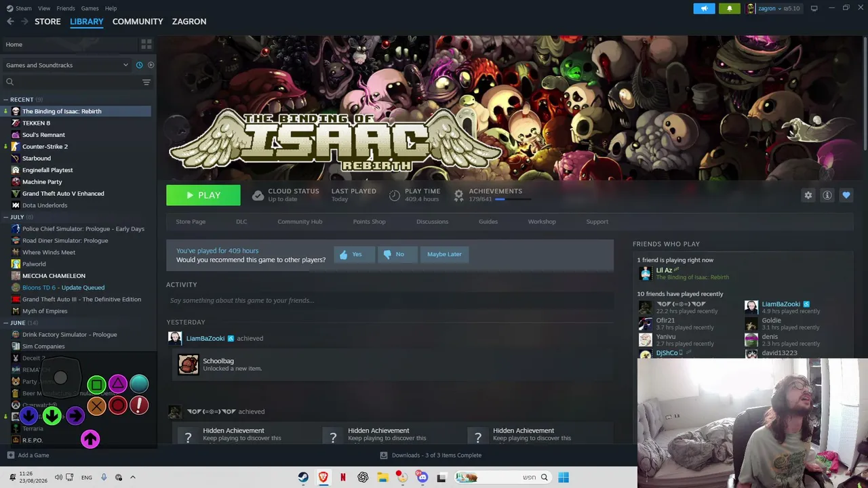Open the ZAGRON profile tab

click(x=189, y=22)
